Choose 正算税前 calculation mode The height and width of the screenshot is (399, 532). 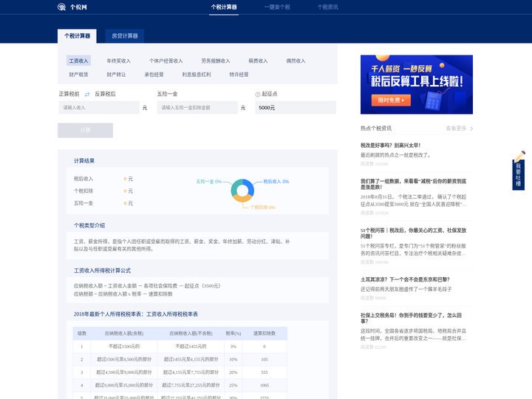pyautogui.click(x=69, y=94)
